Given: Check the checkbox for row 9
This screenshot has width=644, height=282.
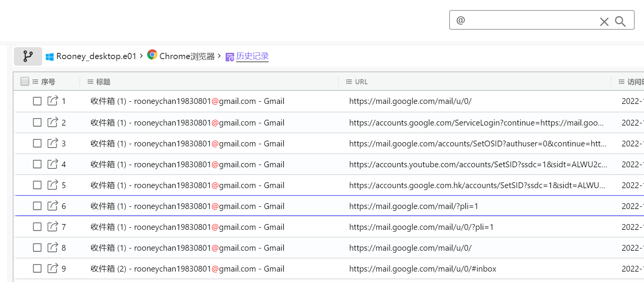Looking at the screenshot, I should tap(37, 268).
